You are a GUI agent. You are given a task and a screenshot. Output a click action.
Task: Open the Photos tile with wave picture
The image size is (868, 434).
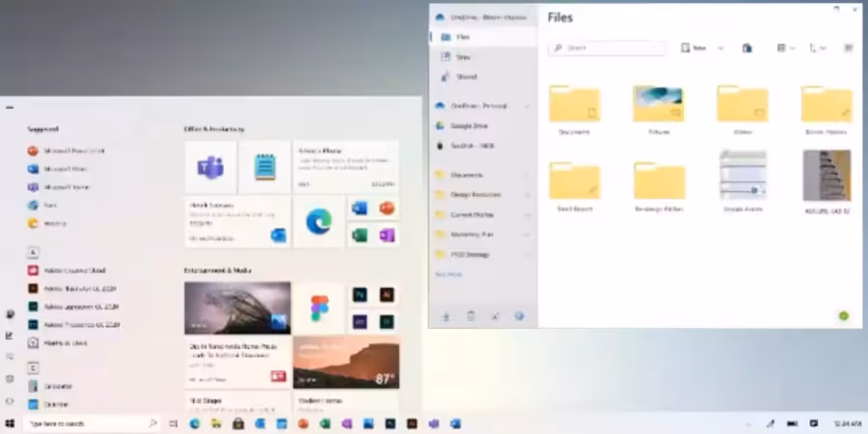point(237,308)
